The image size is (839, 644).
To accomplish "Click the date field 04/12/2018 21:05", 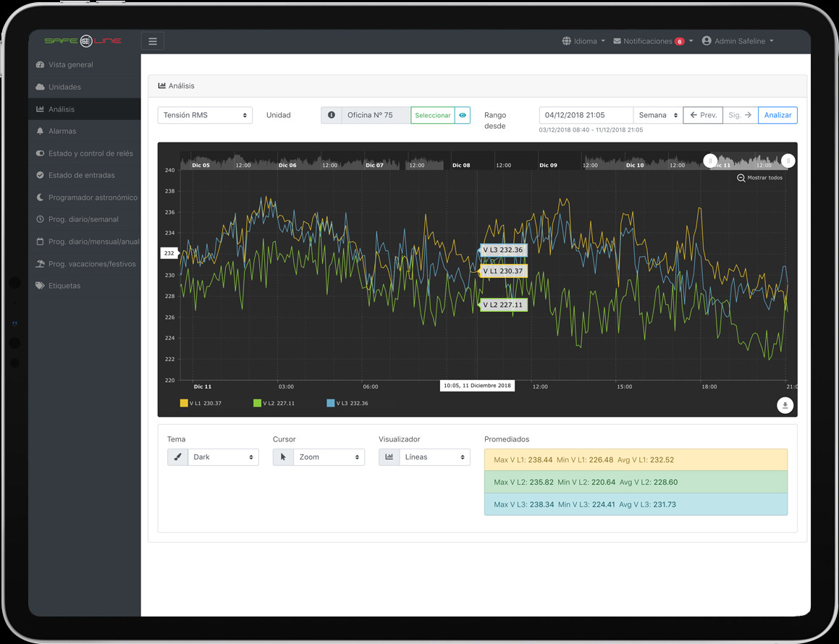I will pyautogui.click(x=586, y=115).
